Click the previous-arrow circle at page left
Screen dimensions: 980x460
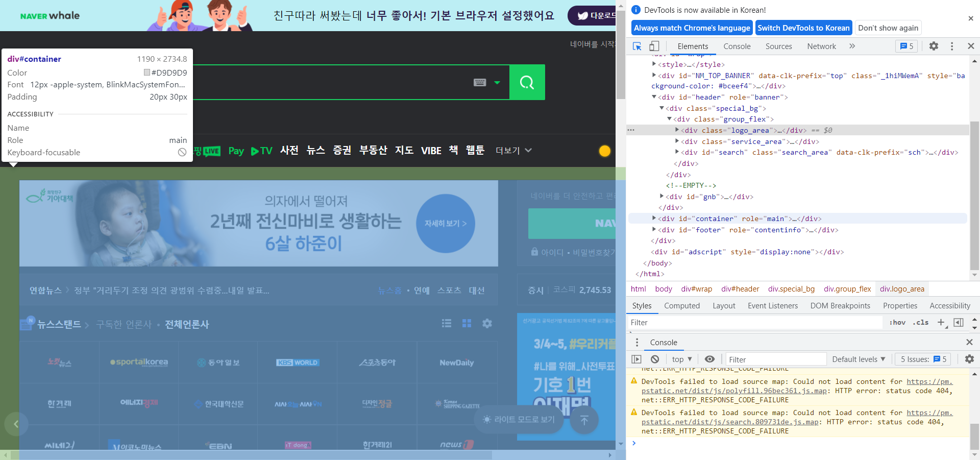pos(16,424)
